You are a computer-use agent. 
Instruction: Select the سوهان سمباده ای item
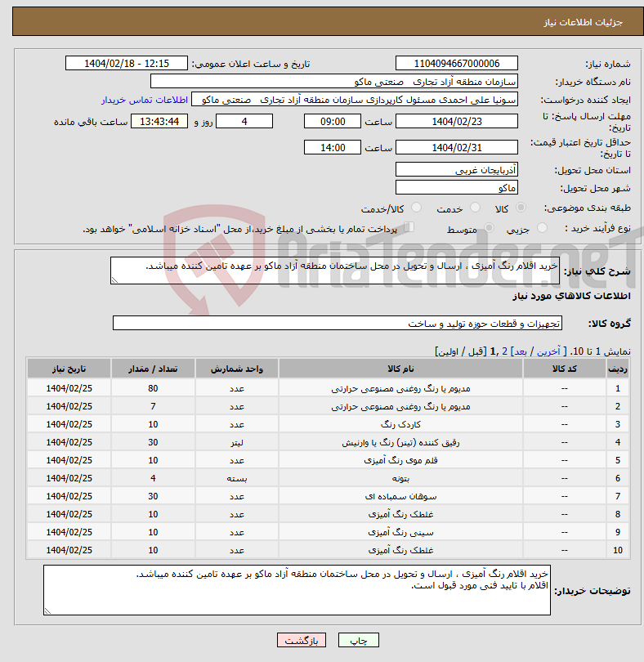400,496
